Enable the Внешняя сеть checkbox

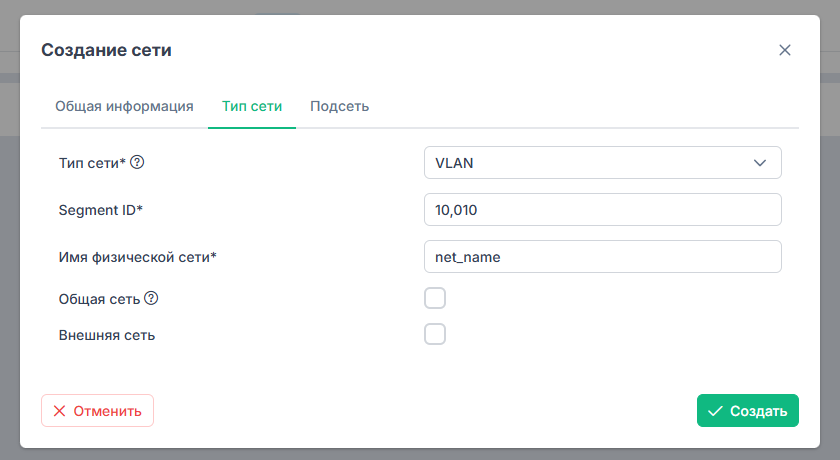435,334
